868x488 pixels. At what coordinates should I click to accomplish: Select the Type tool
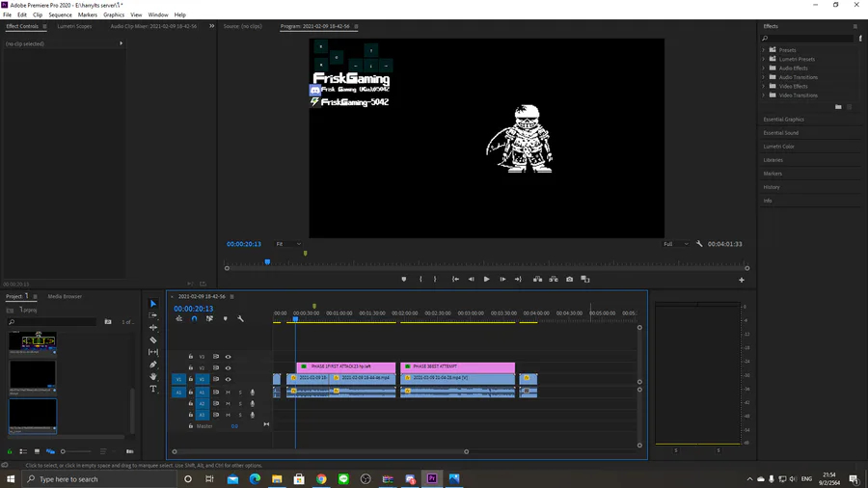153,389
